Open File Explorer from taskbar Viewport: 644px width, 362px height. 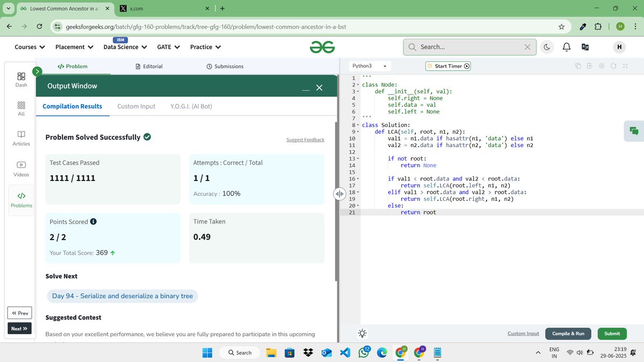coord(271,352)
